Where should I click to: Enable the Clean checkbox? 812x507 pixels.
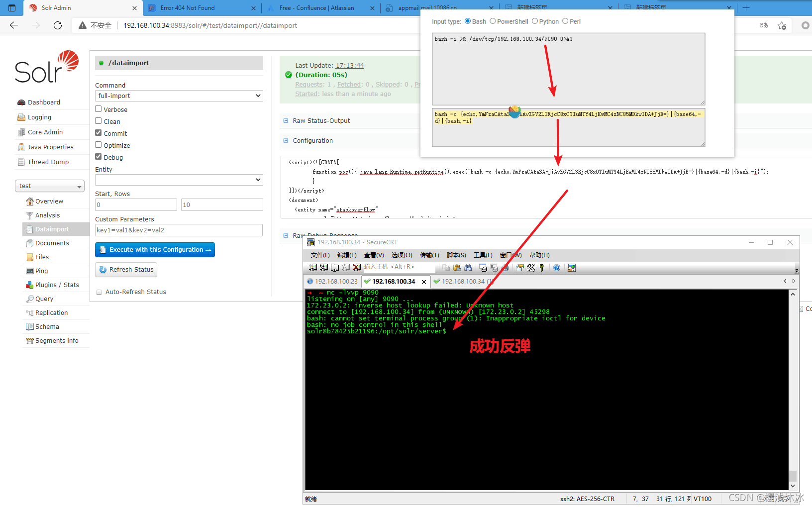[99, 121]
